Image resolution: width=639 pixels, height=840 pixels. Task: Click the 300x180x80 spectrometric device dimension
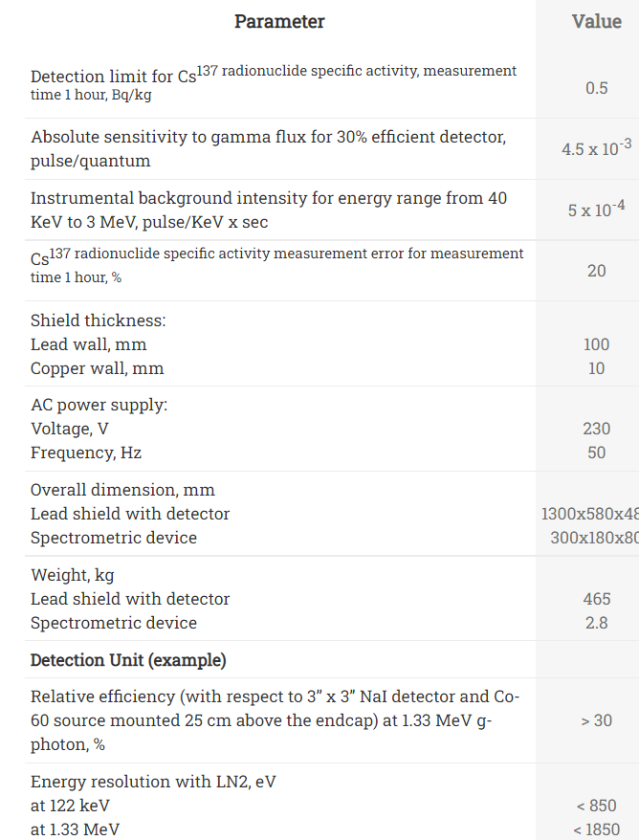[x=594, y=538]
